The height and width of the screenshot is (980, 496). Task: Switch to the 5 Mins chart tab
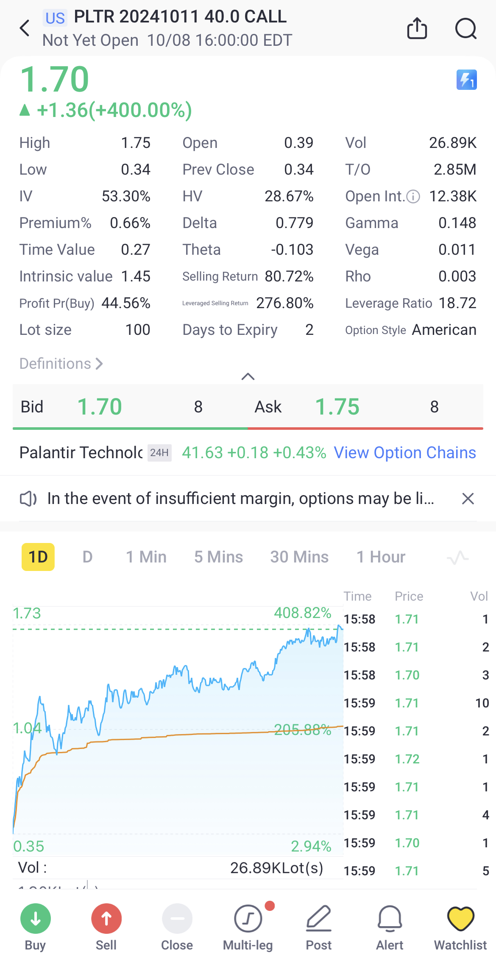pyautogui.click(x=218, y=557)
